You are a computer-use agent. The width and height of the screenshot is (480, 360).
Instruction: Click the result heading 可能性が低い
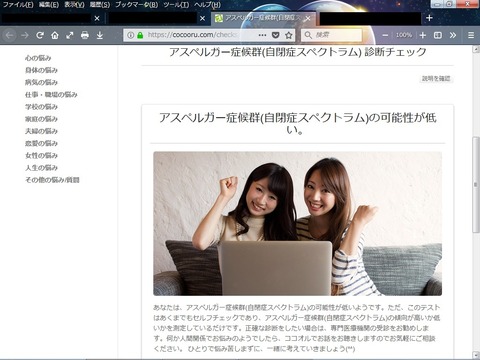coord(297,124)
